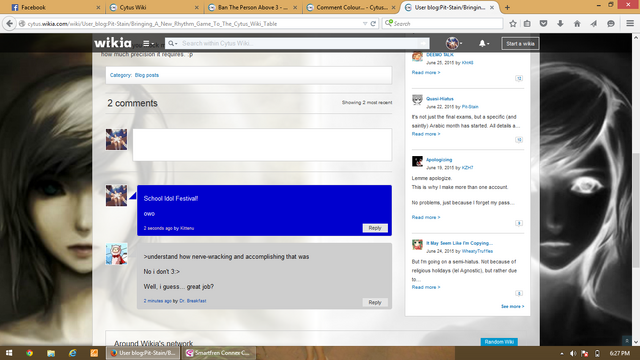The image size is (640, 360).
Task: Open the Blog posts category link
Action: (147, 75)
